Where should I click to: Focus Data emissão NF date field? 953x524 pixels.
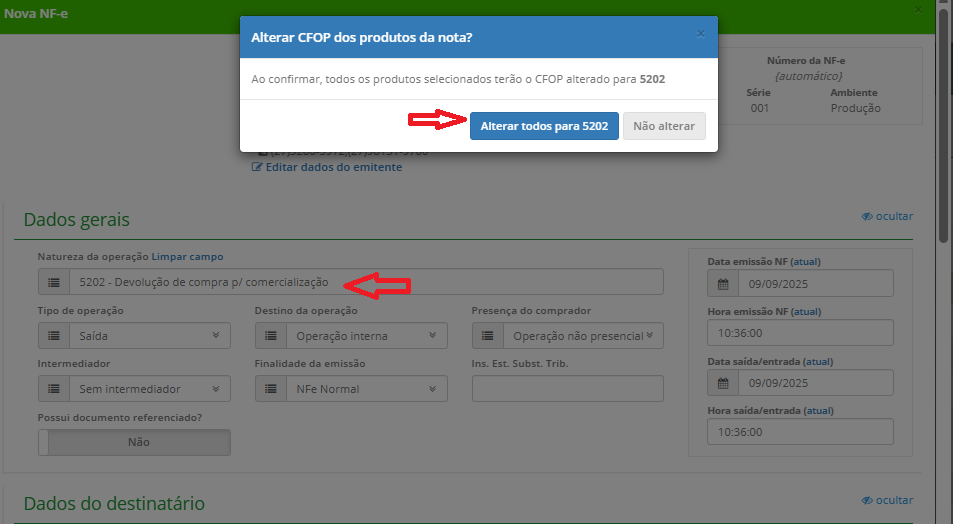tap(816, 283)
